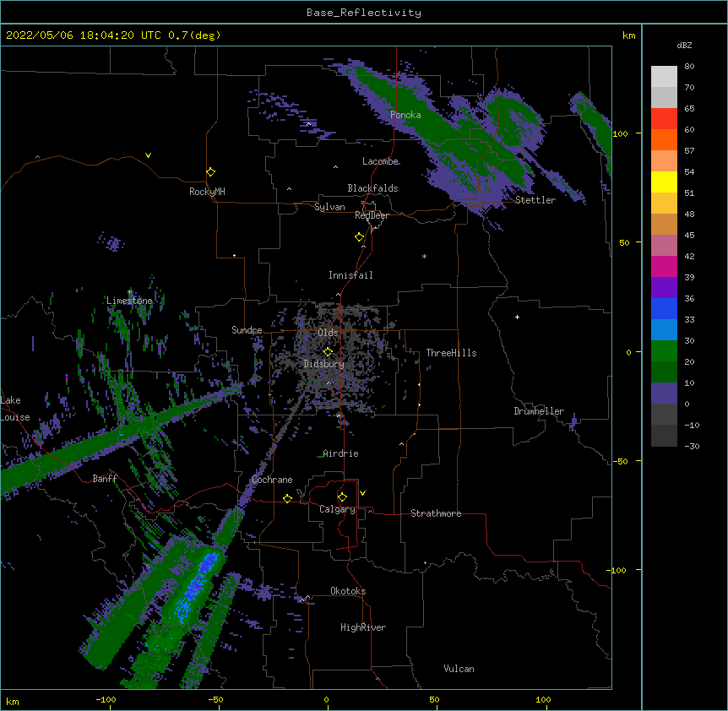This screenshot has width=728, height=711.
Task: Click the yellow diamond marker between Olds and Didsbury
Action: (x=328, y=352)
